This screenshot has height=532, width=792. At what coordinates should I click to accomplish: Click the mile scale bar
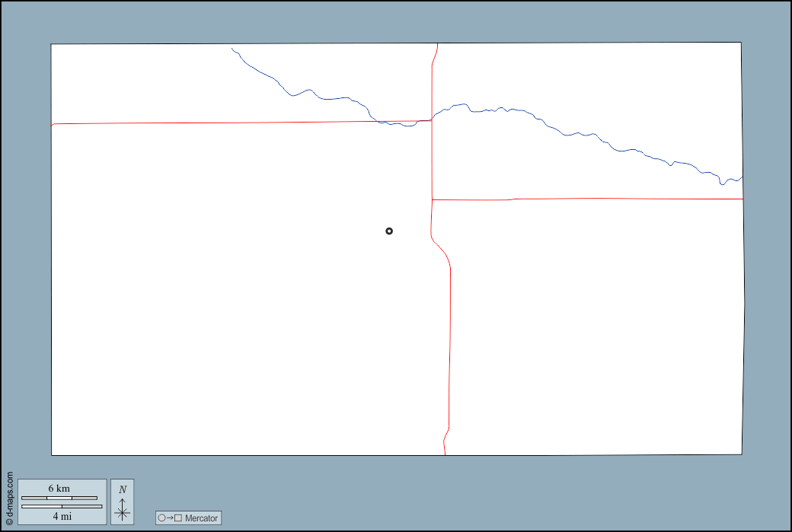pos(62,506)
